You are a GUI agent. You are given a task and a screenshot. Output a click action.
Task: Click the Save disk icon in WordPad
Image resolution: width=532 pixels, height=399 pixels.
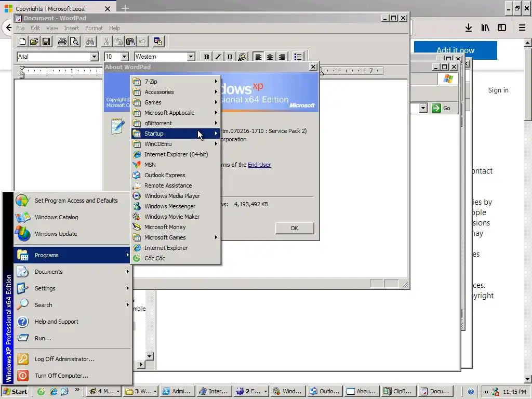pyautogui.click(x=46, y=42)
